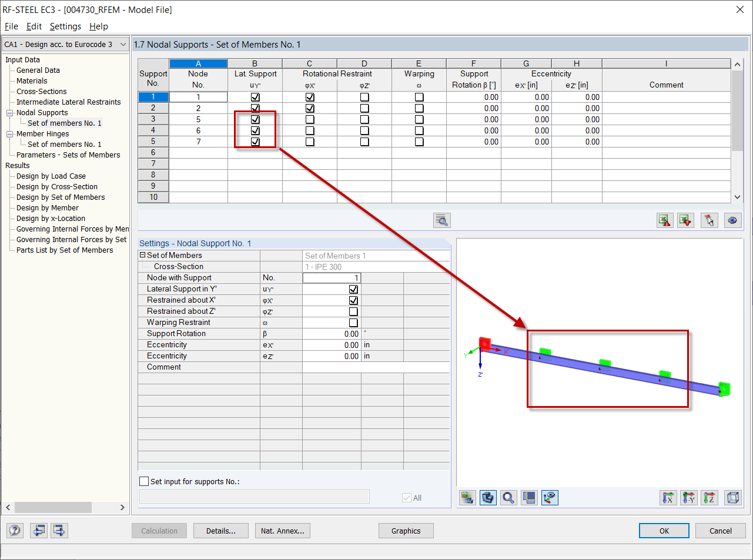Open the National Annex dialog
This screenshot has width=753, height=560.
click(283, 530)
